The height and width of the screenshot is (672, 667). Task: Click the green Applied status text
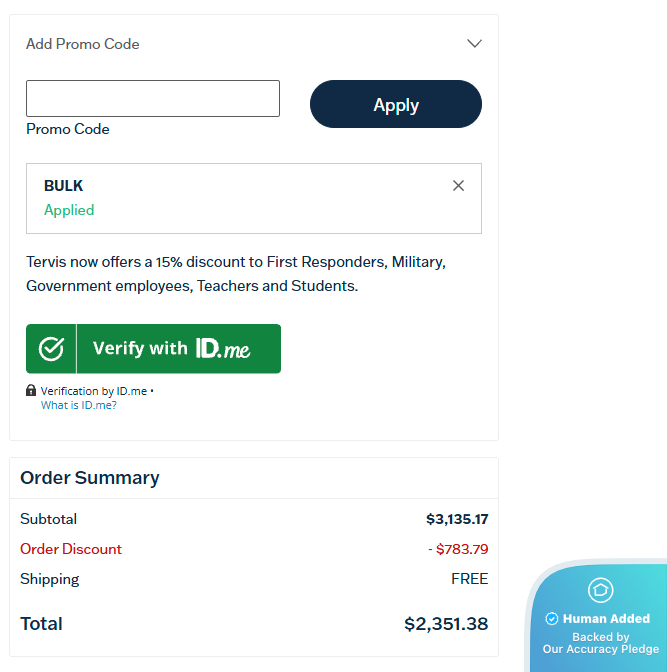tap(69, 210)
